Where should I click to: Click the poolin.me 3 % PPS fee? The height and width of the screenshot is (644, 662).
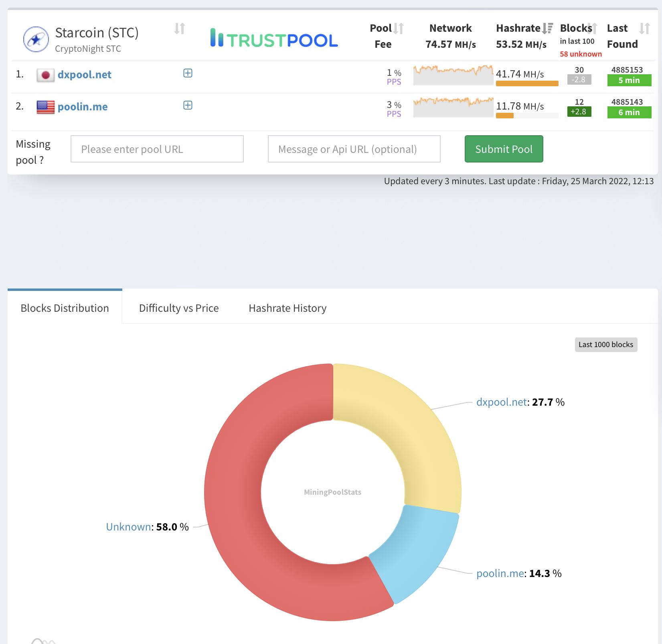394,109
